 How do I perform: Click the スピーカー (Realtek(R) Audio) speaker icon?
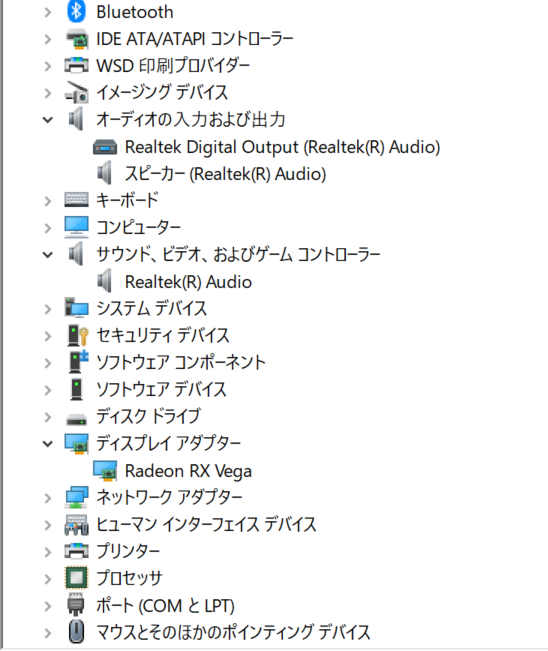click(105, 173)
